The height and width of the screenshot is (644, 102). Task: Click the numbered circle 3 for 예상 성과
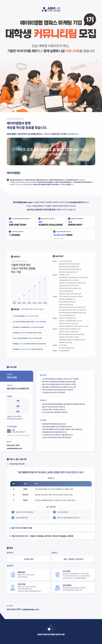coord(13,518)
